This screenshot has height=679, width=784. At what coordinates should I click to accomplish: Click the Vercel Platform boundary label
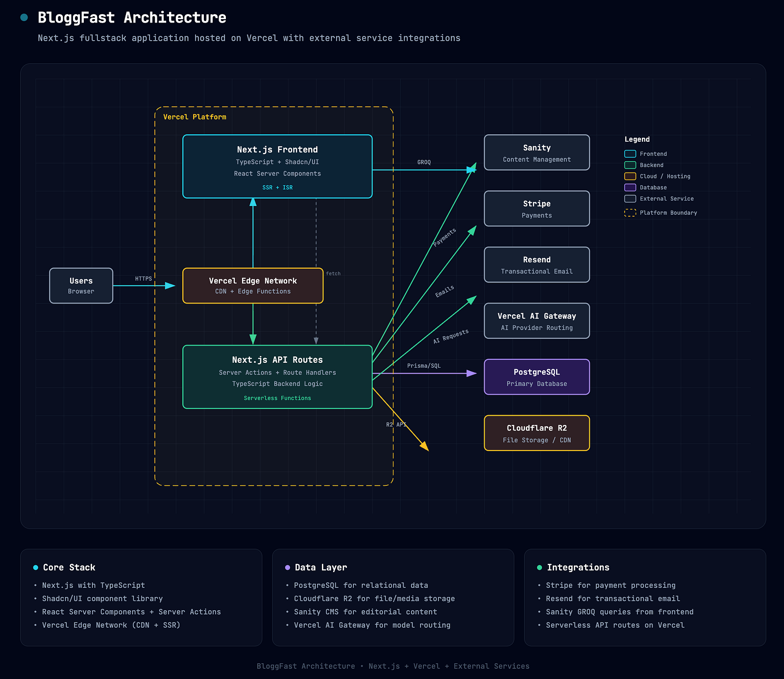[195, 117]
